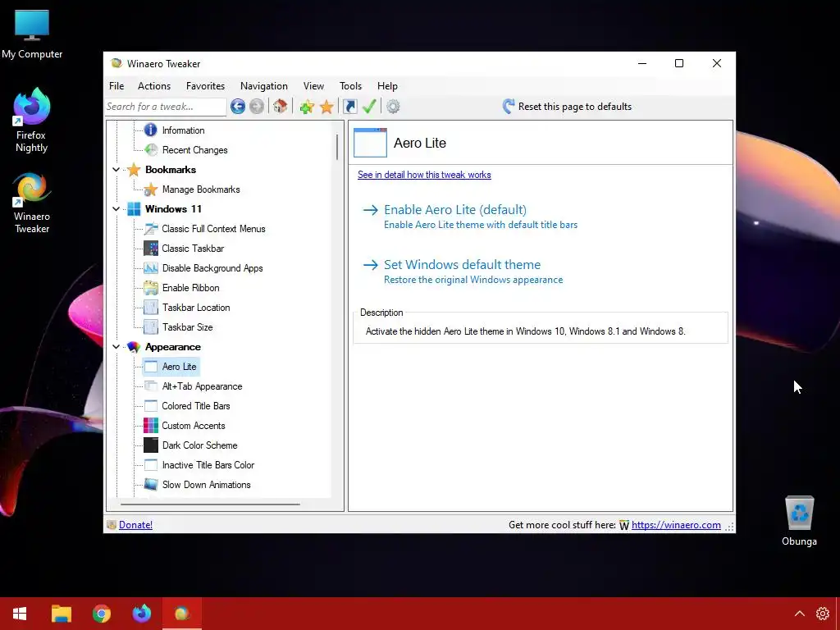Image resolution: width=840 pixels, height=630 pixels.
Task: Click the tree vertical scrollbar thumb
Action: (x=337, y=147)
